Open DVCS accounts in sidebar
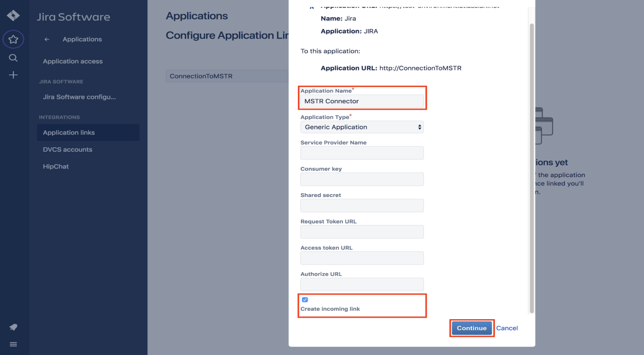The image size is (644, 355). (x=68, y=150)
